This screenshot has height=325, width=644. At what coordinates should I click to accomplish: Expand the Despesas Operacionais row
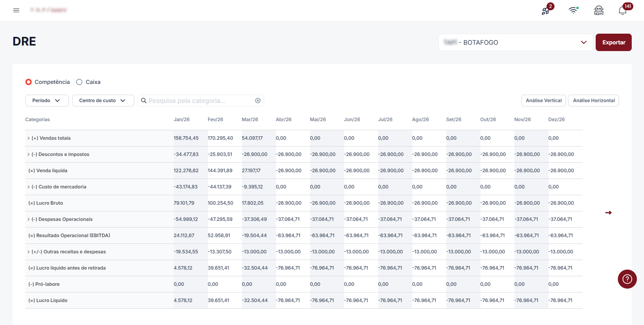coord(29,219)
